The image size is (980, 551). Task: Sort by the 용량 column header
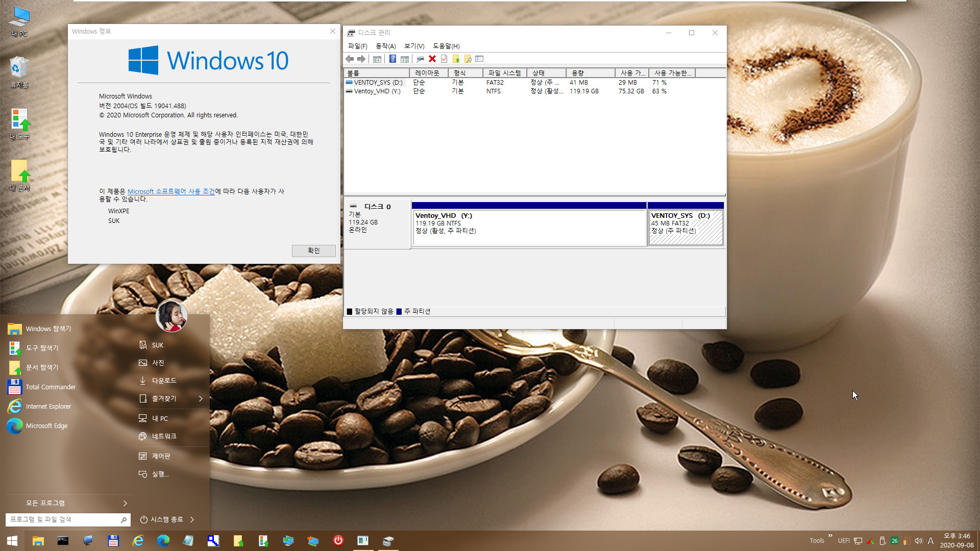click(x=591, y=73)
